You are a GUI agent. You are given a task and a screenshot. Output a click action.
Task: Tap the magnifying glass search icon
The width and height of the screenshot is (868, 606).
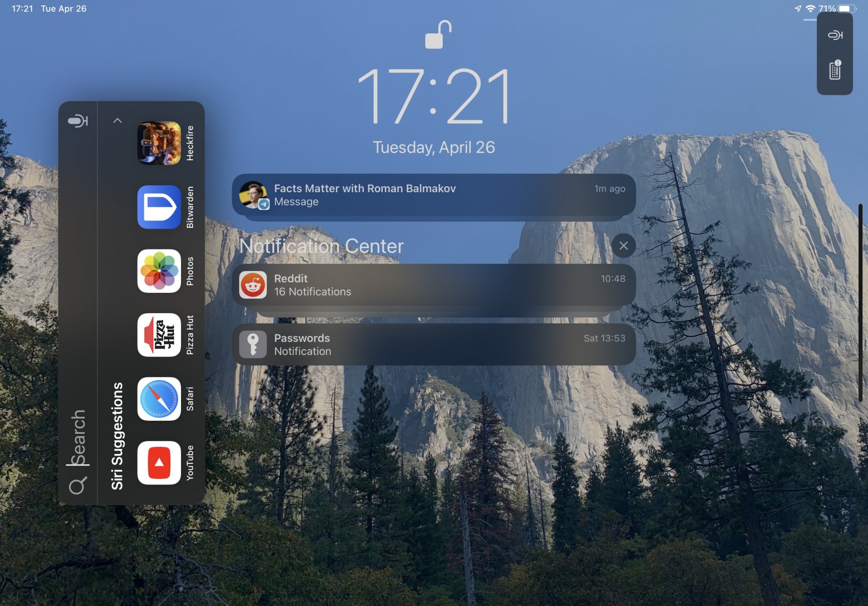78,486
